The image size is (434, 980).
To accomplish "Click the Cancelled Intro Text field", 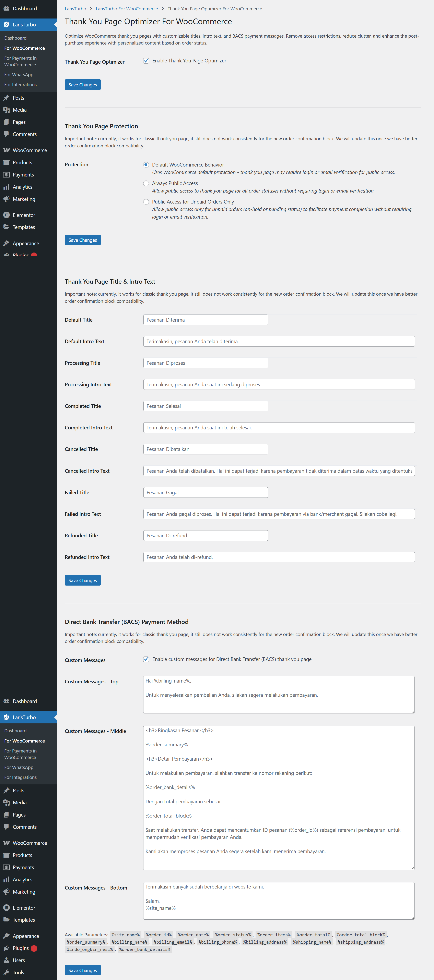I will click(x=279, y=471).
